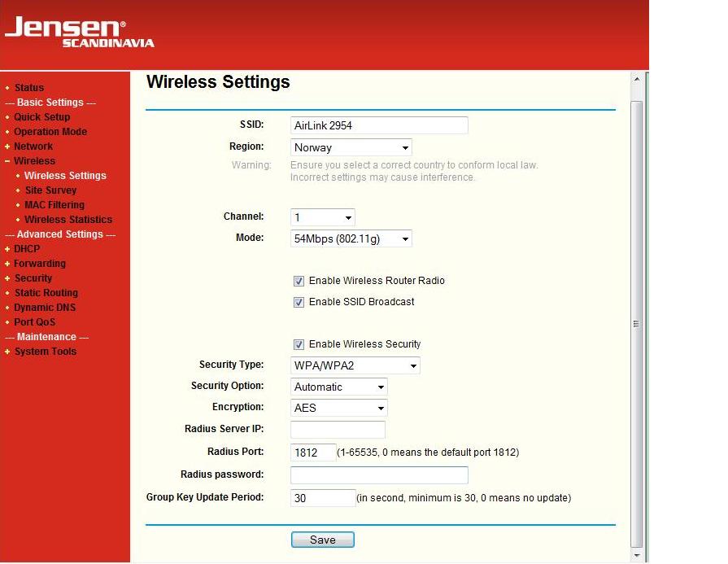Click the SSID input field
Screen dimensions: 728x564
click(379, 125)
